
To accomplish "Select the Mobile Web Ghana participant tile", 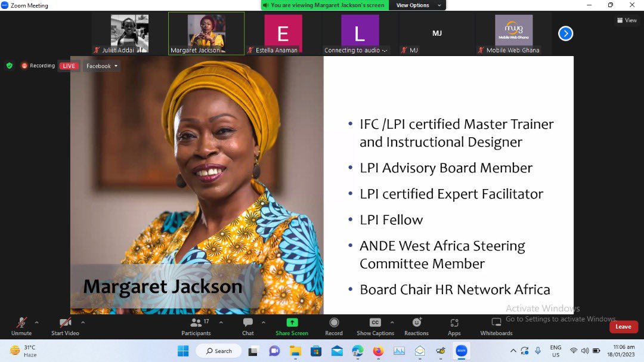I will pyautogui.click(x=513, y=33).
